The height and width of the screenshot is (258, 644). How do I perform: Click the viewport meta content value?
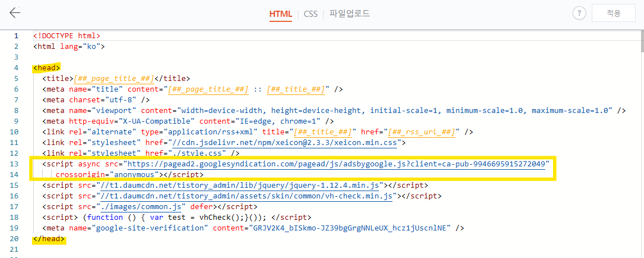point(395,111)
